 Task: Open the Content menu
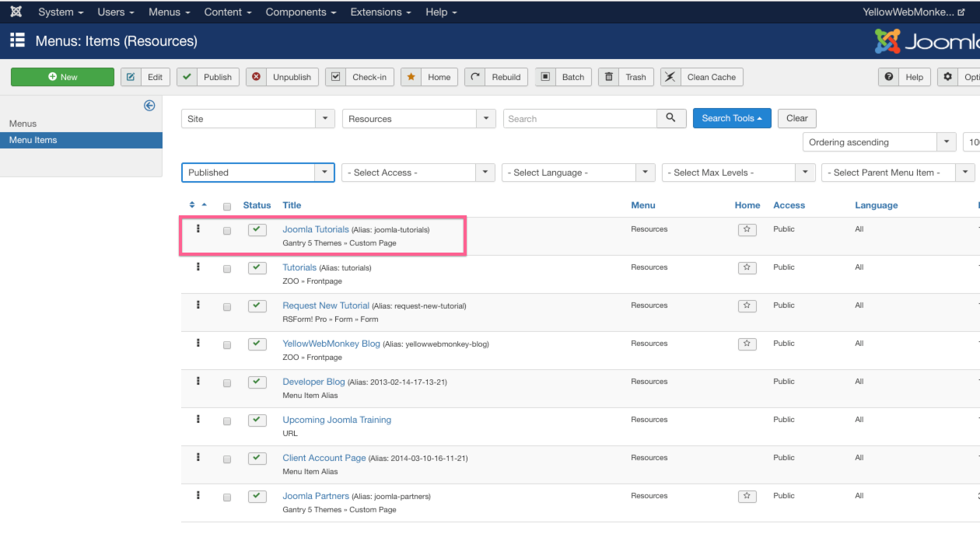pos(228,12)
